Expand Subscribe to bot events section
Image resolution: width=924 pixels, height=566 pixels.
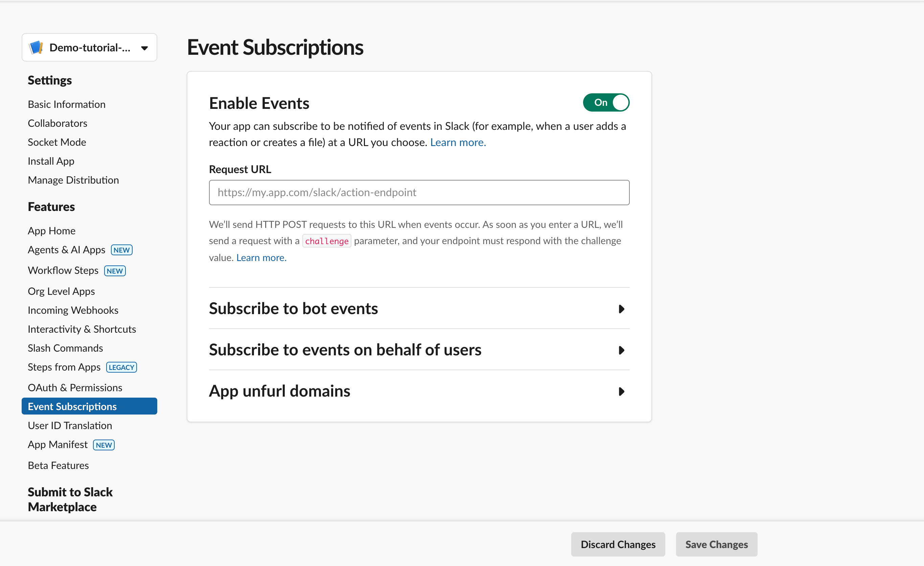pyautogui.click(x=621, y=309)
